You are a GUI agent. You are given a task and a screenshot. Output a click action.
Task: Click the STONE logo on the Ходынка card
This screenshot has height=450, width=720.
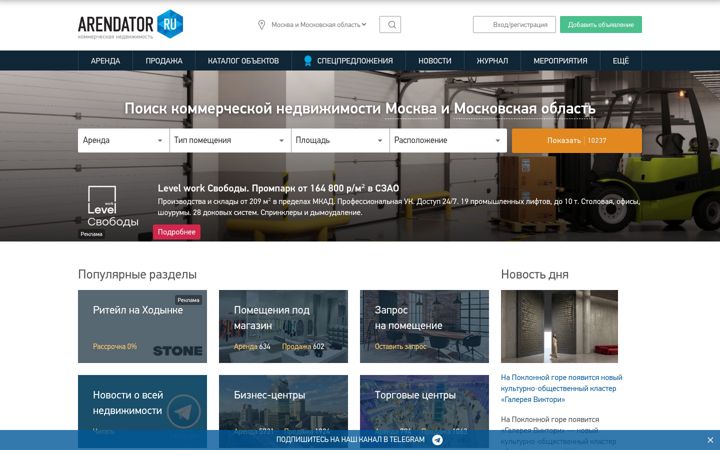[178, 351]
